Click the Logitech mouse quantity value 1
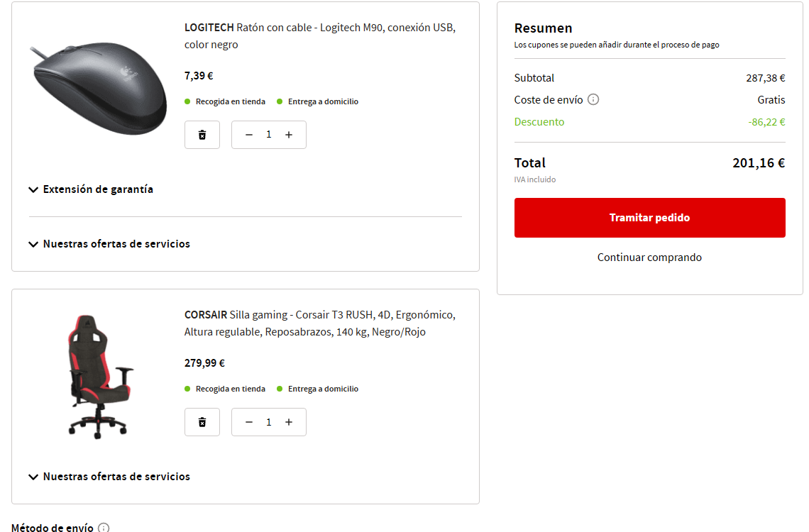This screenshot has width=809, height=532. (x=269, y=135)
